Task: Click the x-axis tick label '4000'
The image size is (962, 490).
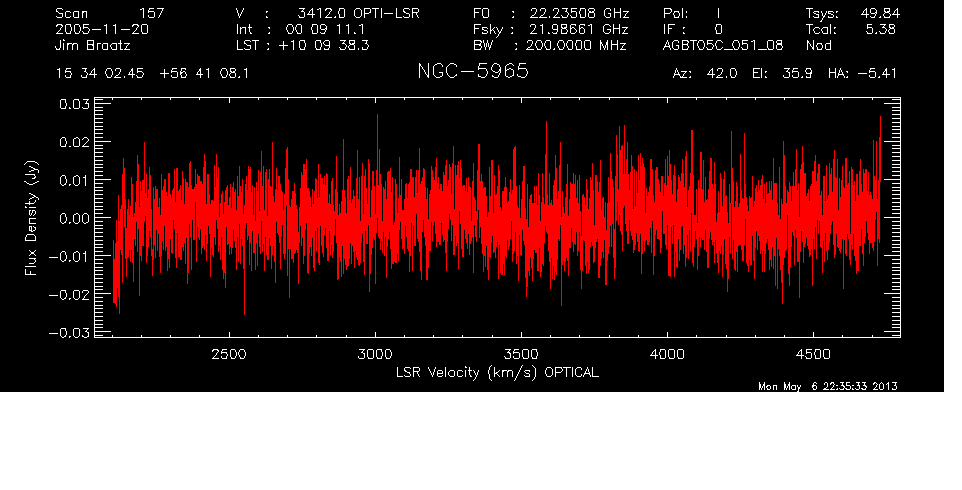Action: point(667,354)
